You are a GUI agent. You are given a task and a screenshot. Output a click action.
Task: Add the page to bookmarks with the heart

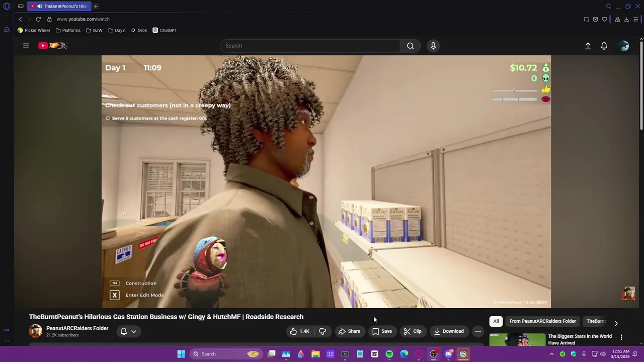[x=604, y=19]
